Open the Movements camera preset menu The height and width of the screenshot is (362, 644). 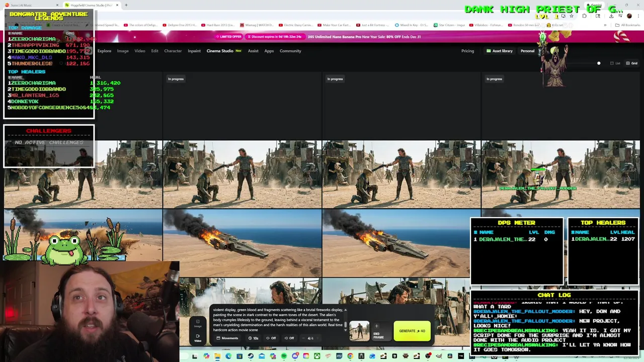(x=227, y=338)
